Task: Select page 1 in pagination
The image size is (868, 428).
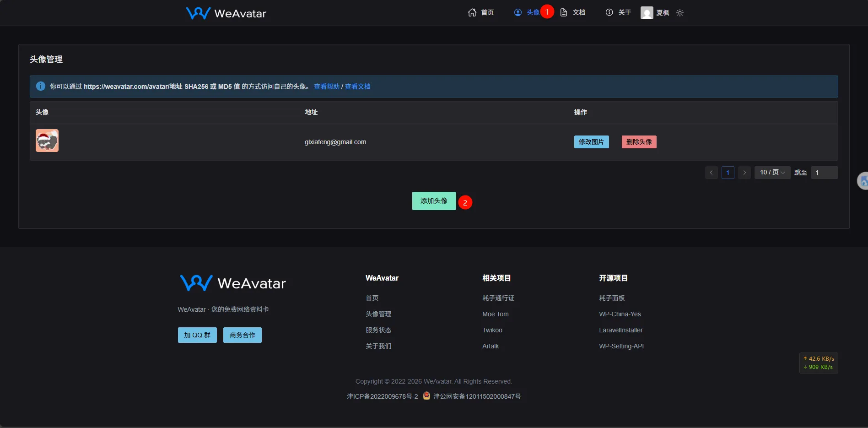Action: tap(728, 173)
